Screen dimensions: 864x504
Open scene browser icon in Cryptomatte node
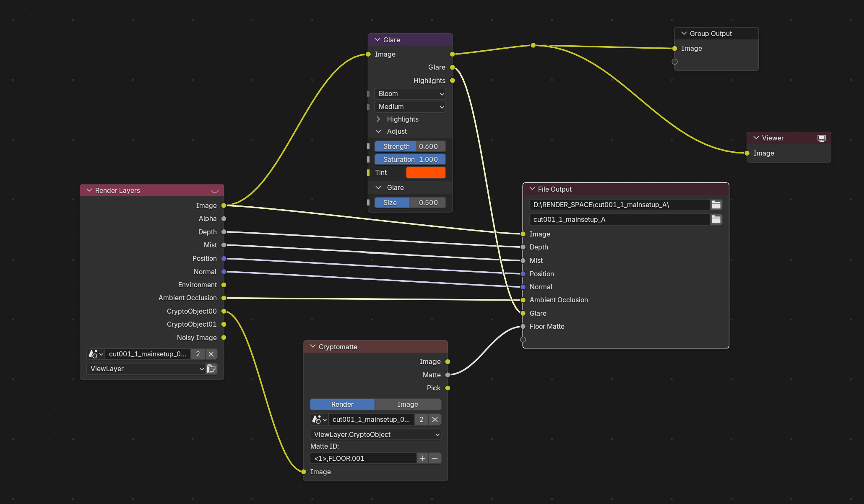319,419
